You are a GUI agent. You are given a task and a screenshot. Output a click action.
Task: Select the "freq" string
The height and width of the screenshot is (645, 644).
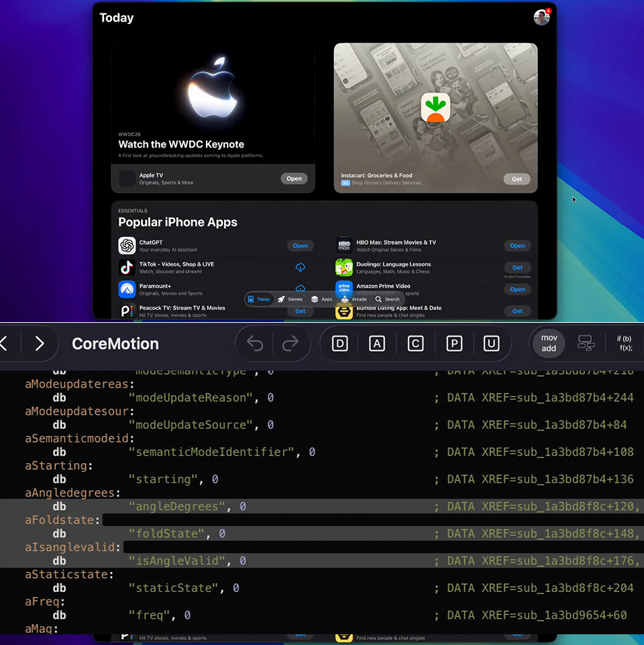coord(149,615)
